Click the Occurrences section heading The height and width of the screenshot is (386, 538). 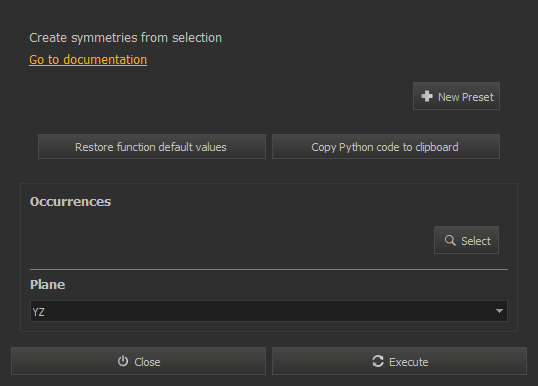(x=70, y=202)
